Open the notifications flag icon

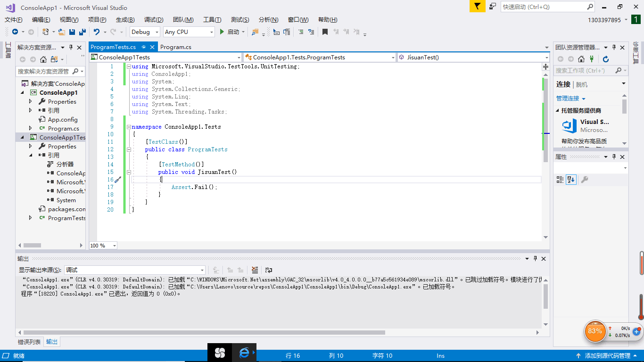tap(477, 6)
